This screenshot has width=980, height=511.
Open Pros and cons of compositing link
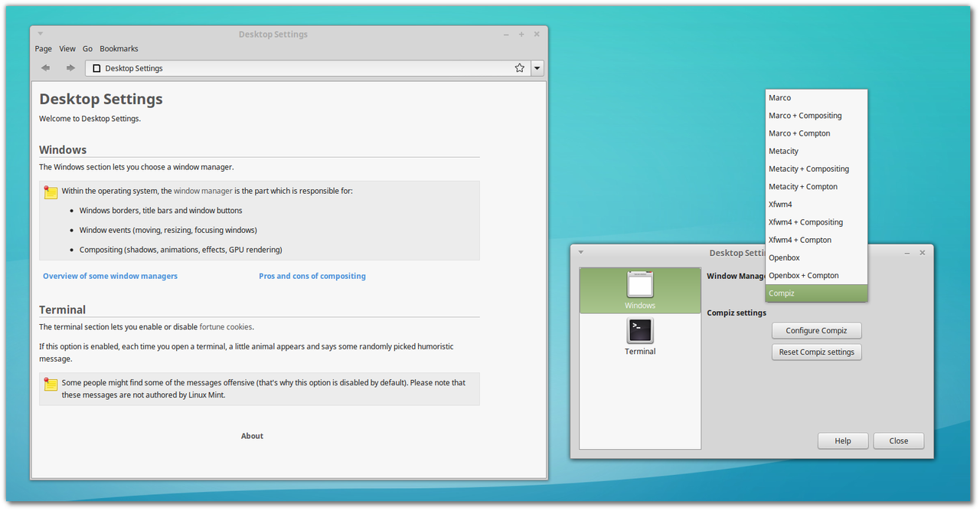(312, 276)
